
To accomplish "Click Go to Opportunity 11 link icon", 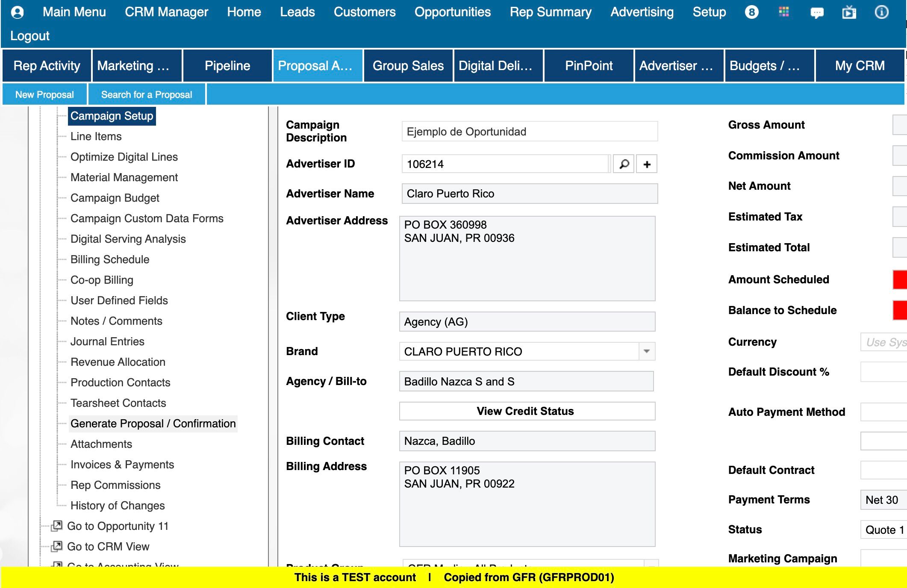I will pos(57,526).
